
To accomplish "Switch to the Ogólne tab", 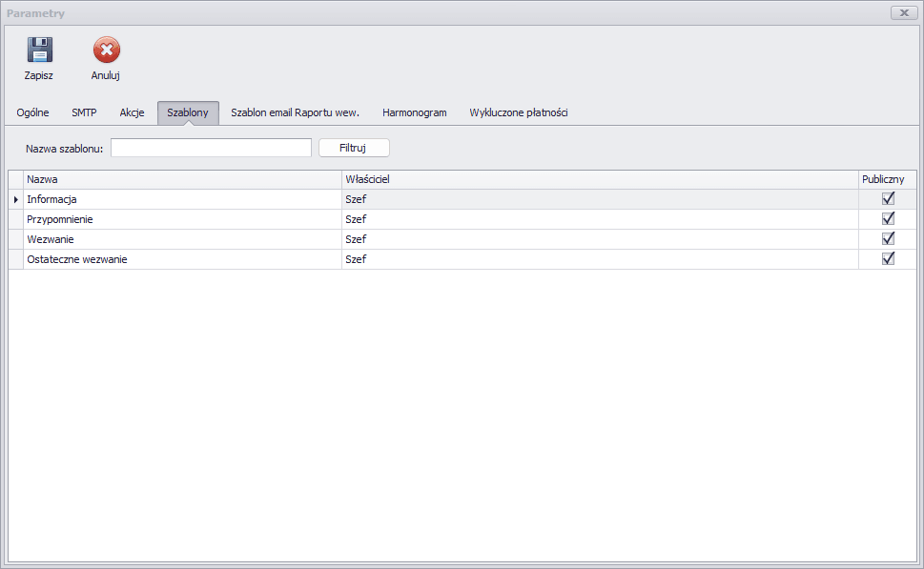I will coord(33,112).
